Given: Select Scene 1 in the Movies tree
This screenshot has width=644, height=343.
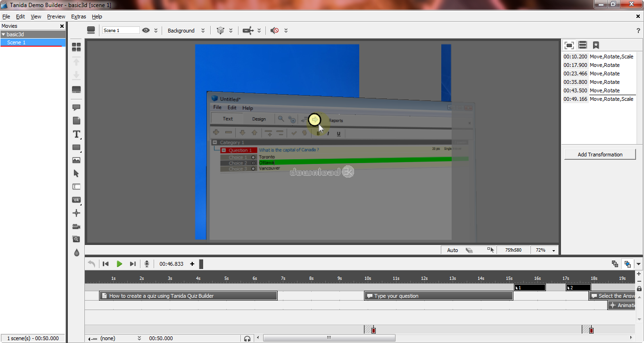Looking at the screenshot, I should pos(33,42).
